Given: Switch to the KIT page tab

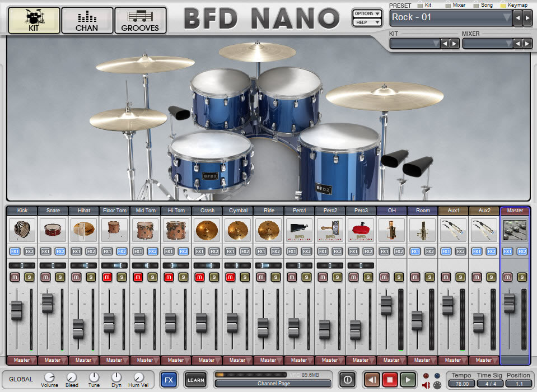Looking at the screenshot, I should [34, 21].
